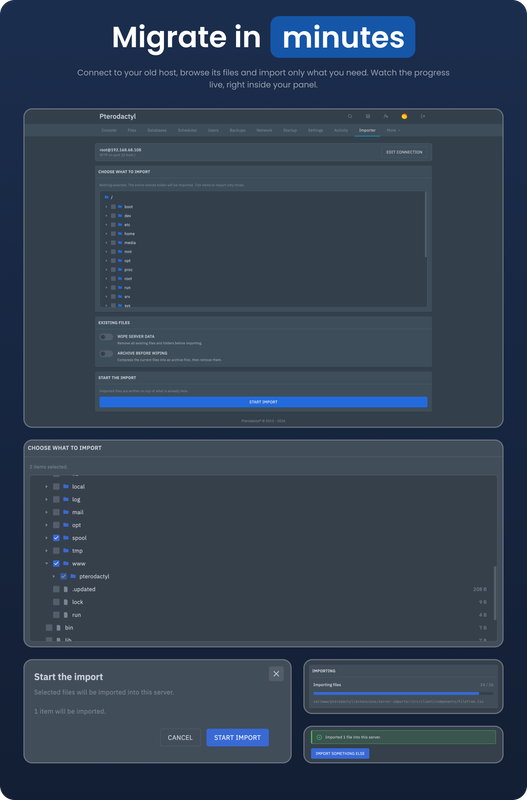This screenshot has height=800, width=527.
Task: Click the wide blue Start Import bar
Action: tap(263, 402)
